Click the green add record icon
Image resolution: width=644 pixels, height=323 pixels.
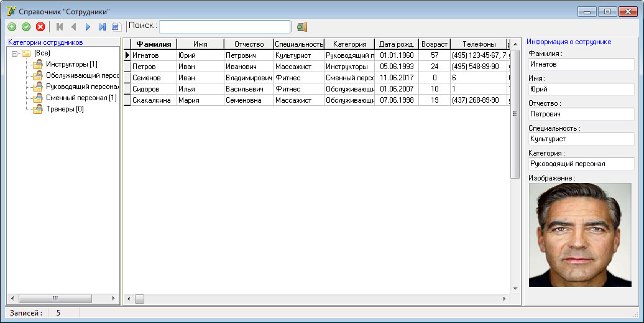12,27
